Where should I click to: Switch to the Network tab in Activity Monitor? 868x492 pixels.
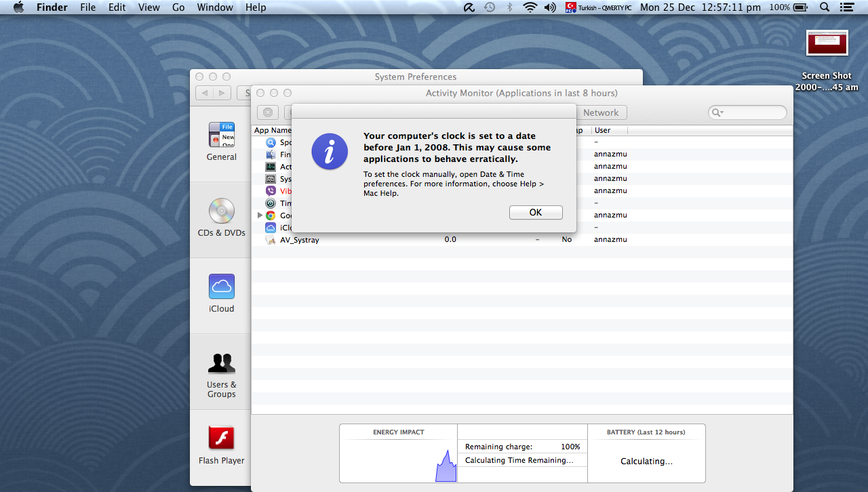(x=601, y=112)
